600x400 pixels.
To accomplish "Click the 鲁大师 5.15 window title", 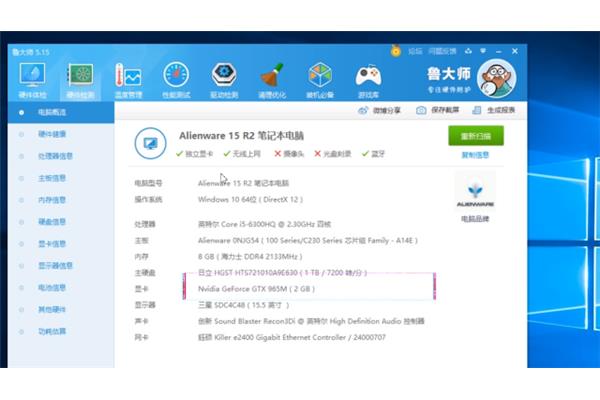I will pyautogui.click(x=31, y=52).
